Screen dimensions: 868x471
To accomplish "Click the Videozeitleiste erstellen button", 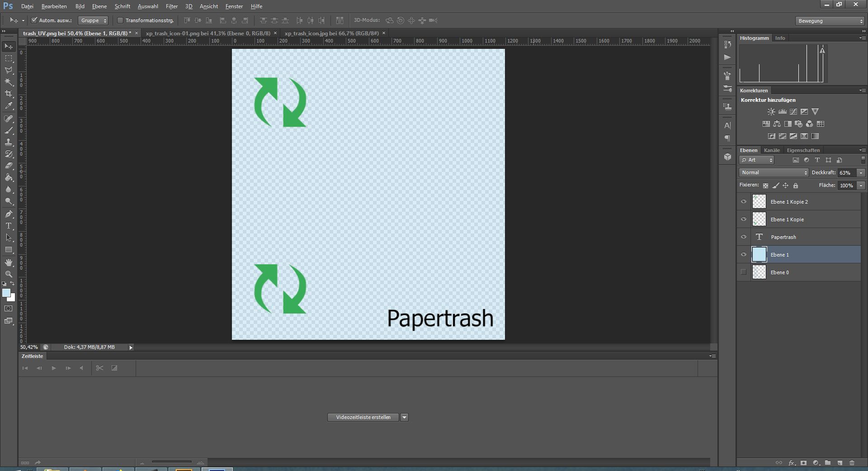I will click(363, 417).
